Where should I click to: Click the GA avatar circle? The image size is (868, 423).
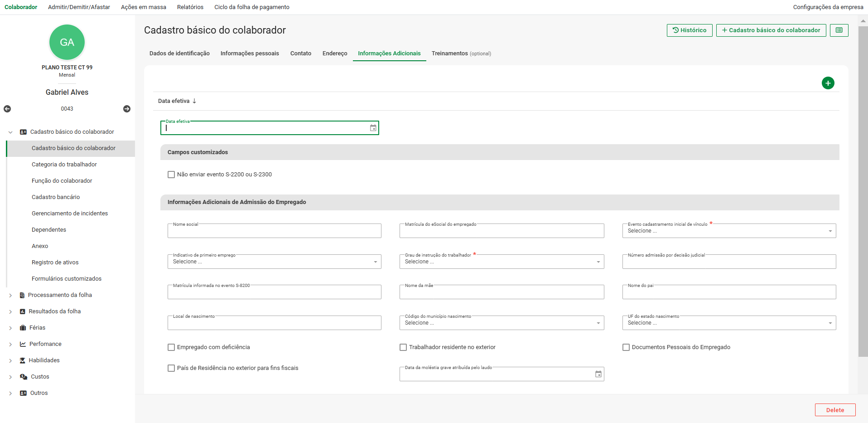coord(67,42)
